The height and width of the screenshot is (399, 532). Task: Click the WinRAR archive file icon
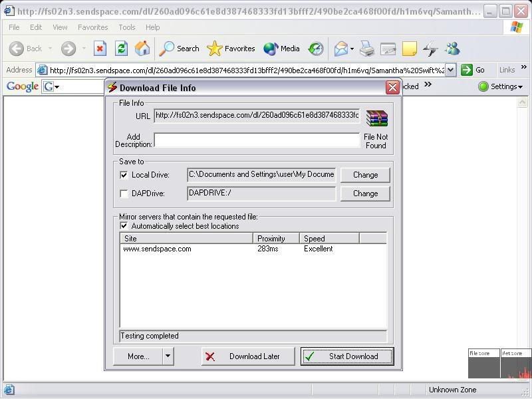click(376, 118)
